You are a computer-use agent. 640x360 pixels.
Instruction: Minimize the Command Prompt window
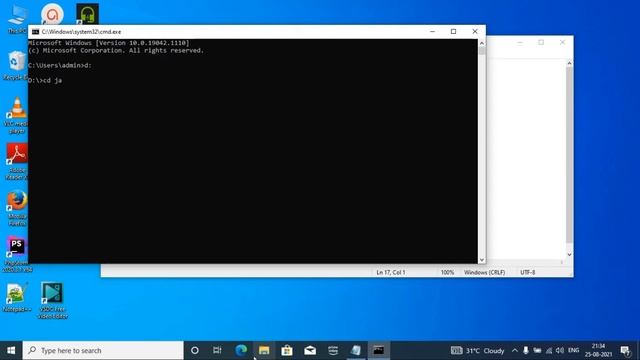(432, 31)
